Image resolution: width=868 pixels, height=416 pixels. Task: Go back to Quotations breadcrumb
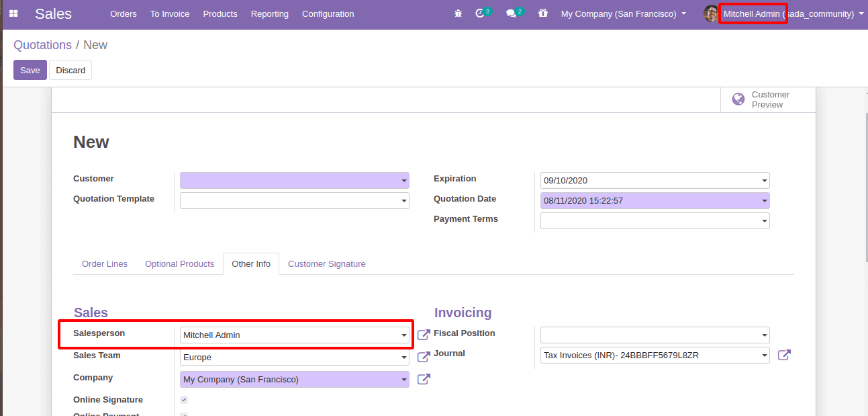(x=43, y=45)
